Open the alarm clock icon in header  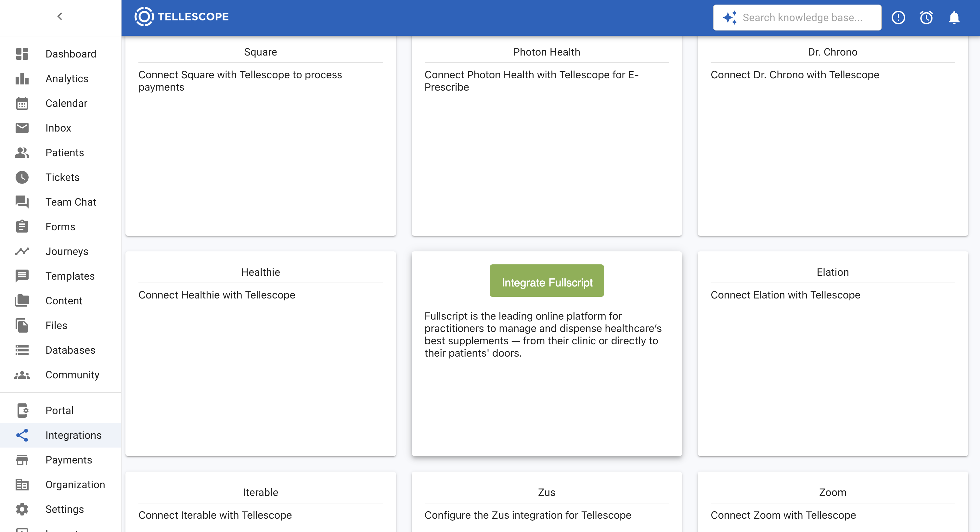click(x=926, y=18)
